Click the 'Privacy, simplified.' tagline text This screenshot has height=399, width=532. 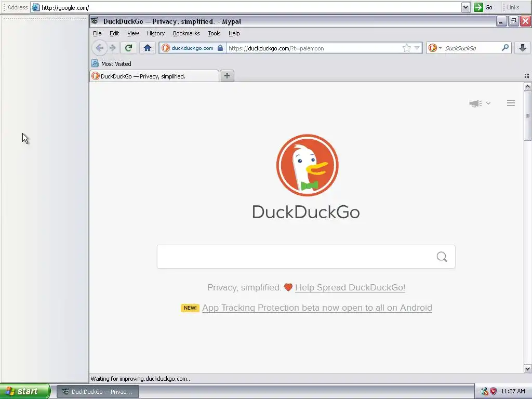point(244,287)
